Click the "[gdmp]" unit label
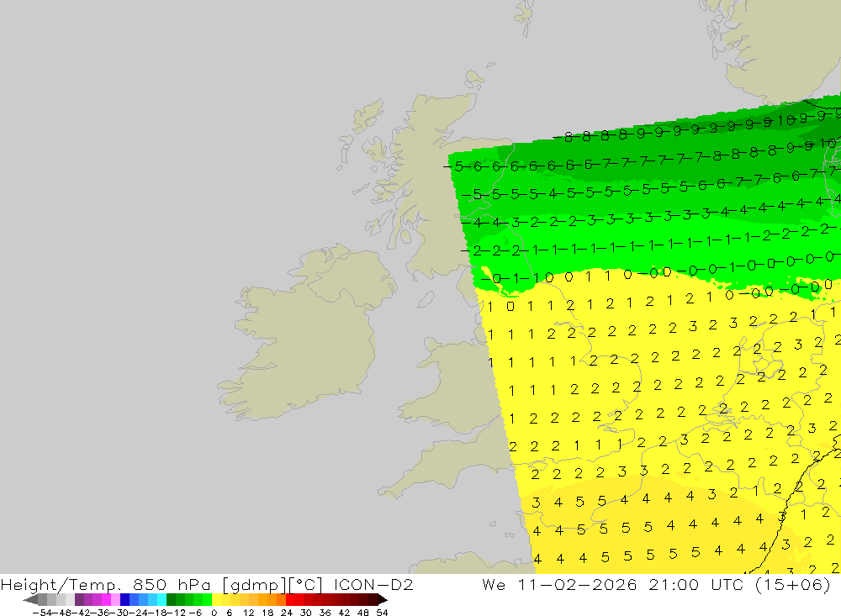The image size is (841, 616). pos(254,585)
